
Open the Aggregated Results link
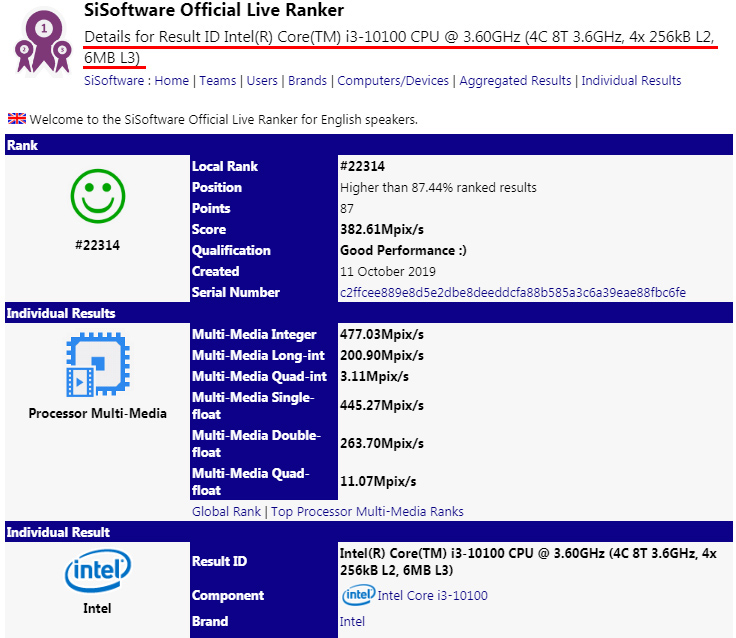pyautogui.click(x=515, y=81)
